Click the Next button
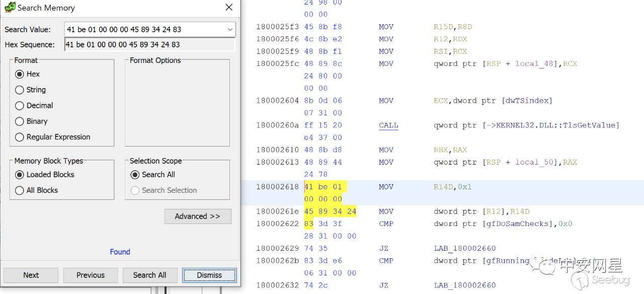The width and height of the screenshot is (644, 294). coord(31,275)
